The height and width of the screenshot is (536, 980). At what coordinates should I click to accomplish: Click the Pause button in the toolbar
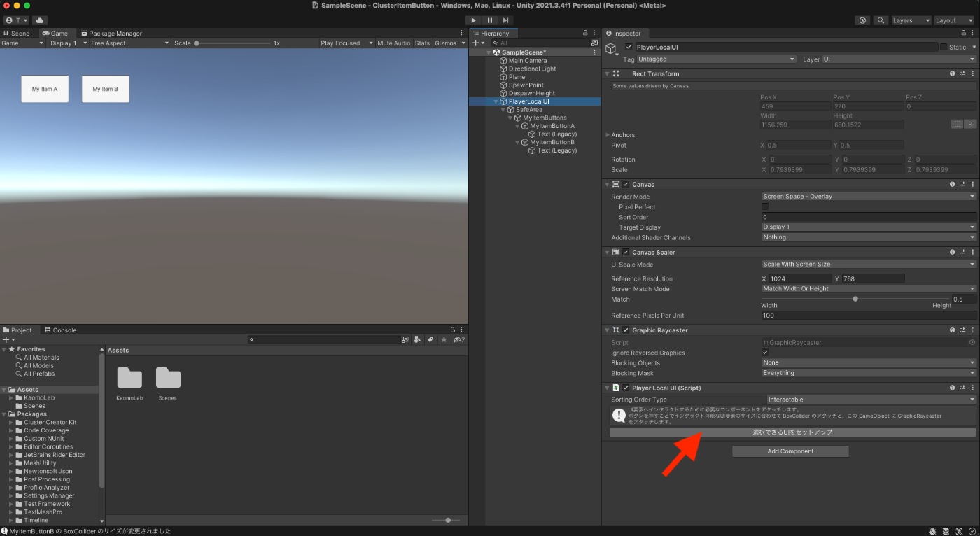point(490,20)
